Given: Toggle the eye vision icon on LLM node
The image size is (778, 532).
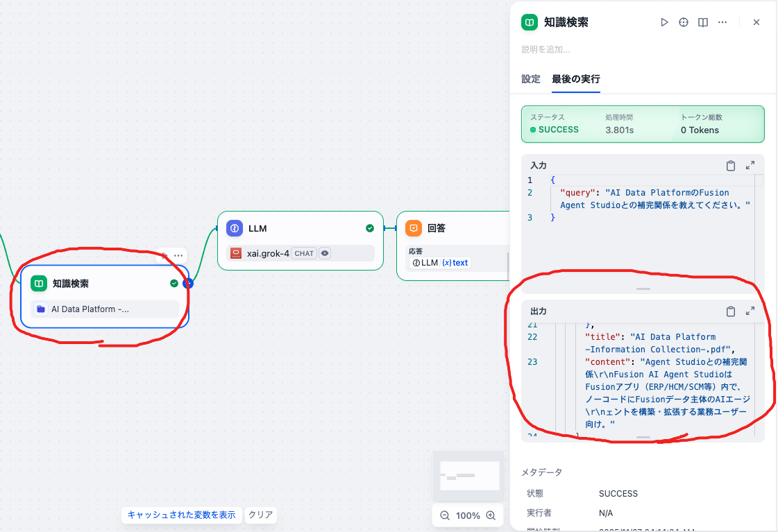Looking at the screenshot, I should [325, 253].
